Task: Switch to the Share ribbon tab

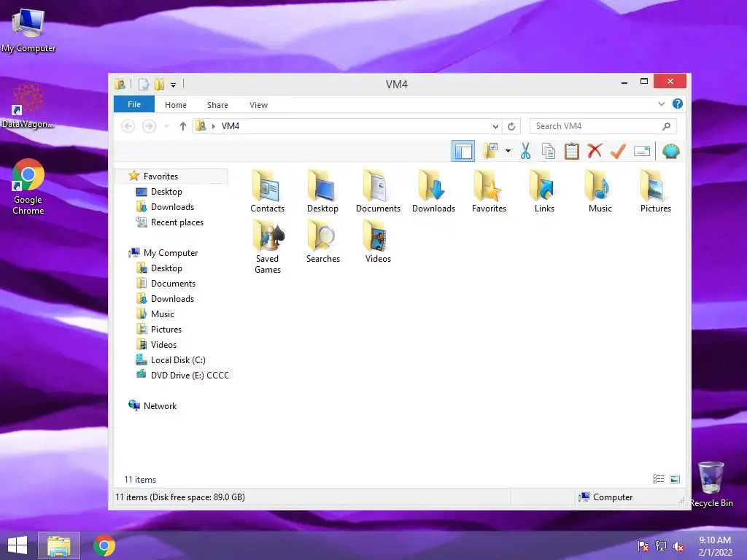Action: coord(217,105)
